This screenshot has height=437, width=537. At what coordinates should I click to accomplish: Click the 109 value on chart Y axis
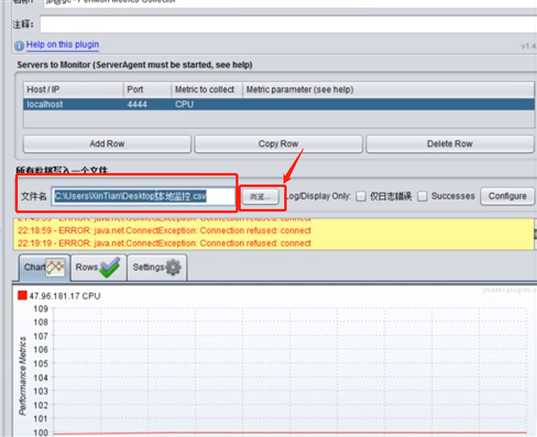[x=41, y=309]
